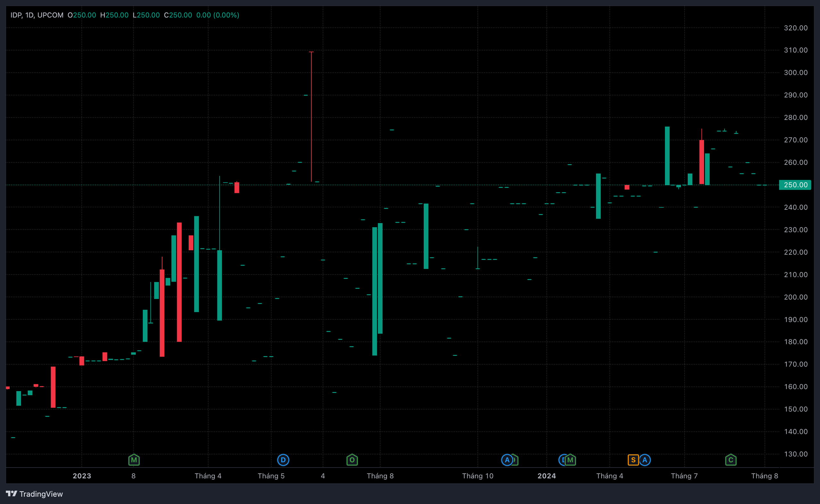Click the tall green candle peaking near 276
820x504 pixels.
pyautogui.click(x=667, y=156)
